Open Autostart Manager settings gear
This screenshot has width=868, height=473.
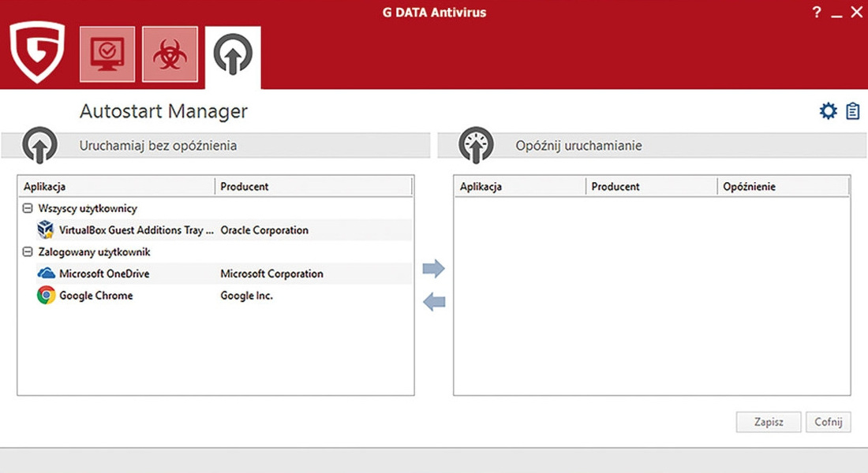click(x=827, y=110)
